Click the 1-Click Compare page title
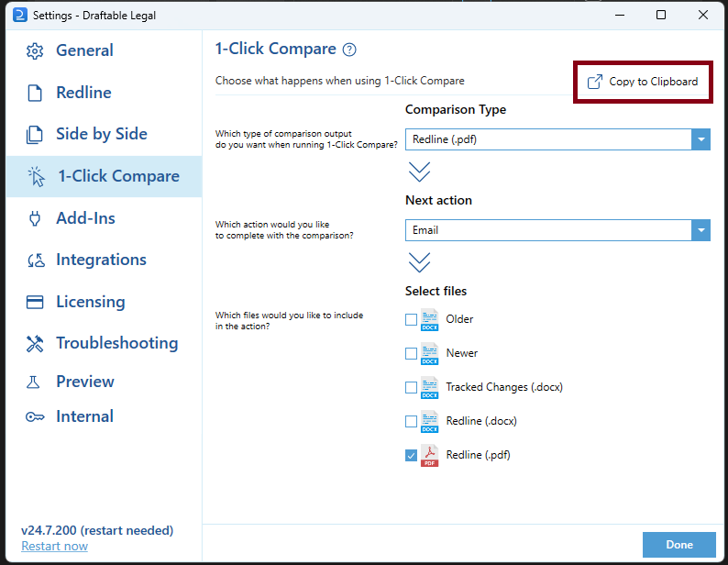Screen dimensions: 728x565 (276, 49)
